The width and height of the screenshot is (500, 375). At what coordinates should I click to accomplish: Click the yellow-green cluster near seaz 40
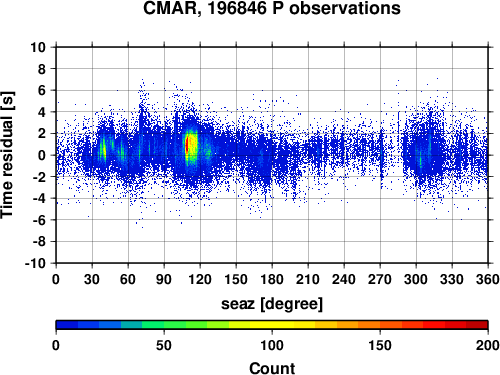(x=104, y=149)
